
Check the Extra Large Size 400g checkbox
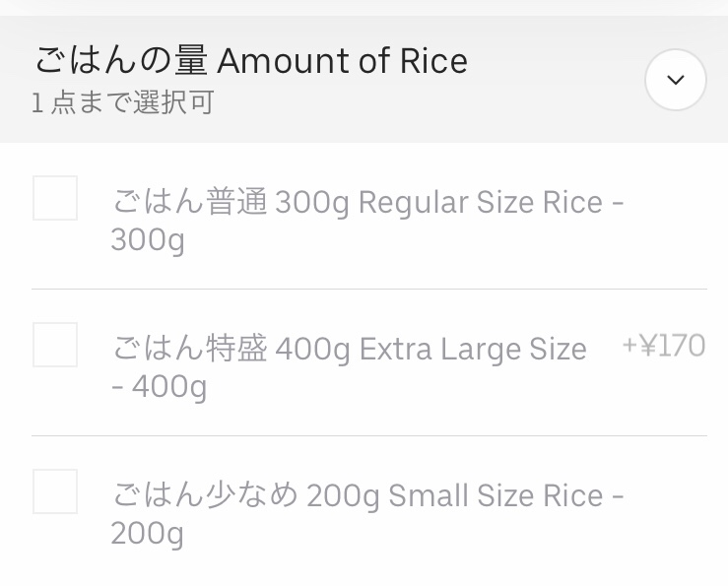coord(55,345)
